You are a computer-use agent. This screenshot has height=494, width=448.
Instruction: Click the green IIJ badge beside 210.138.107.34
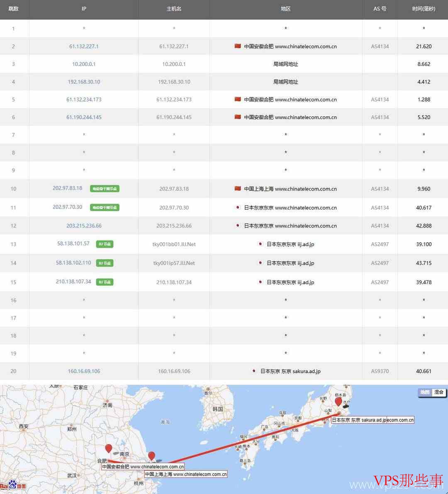105,282
